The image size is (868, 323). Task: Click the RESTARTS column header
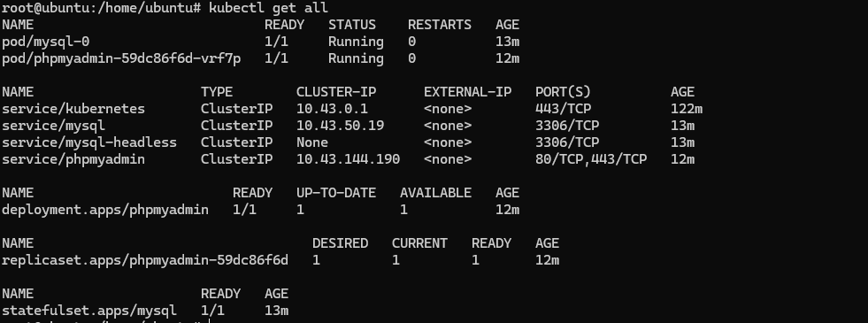440,25
